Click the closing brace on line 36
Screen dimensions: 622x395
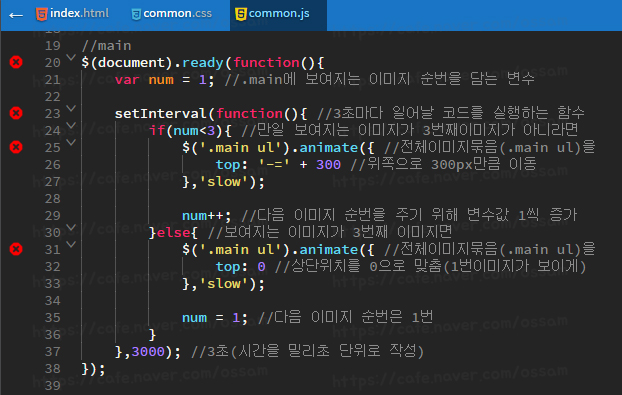[152, 335]
